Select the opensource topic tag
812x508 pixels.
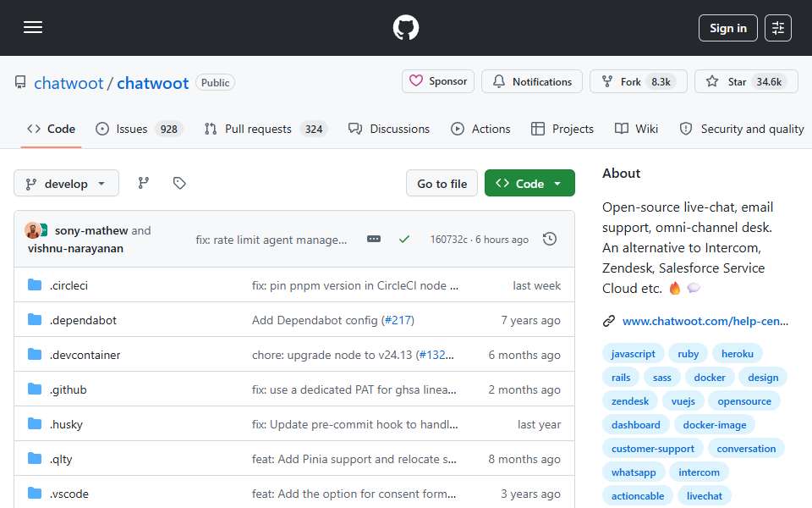click(744, 401)
